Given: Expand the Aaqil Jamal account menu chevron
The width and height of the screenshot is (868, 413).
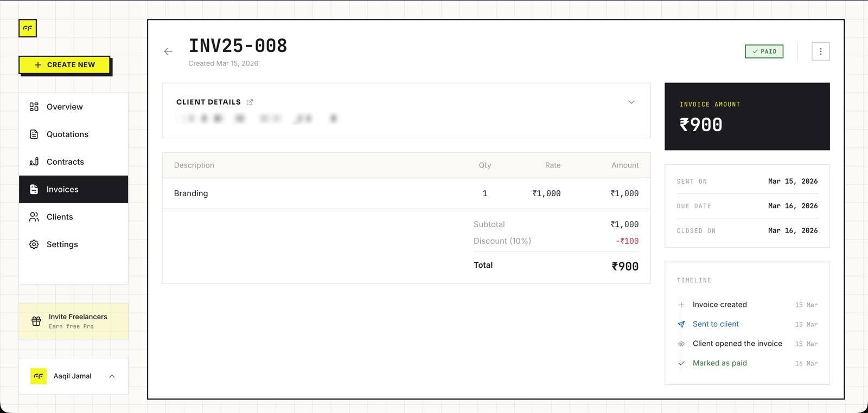Looking at the screenshot, I should click(x=112, y=376).
